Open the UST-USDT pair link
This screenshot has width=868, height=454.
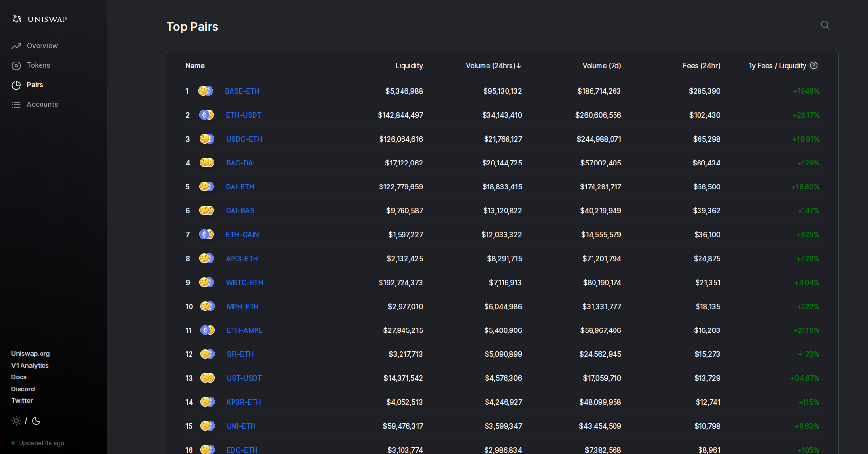(244, 378)
